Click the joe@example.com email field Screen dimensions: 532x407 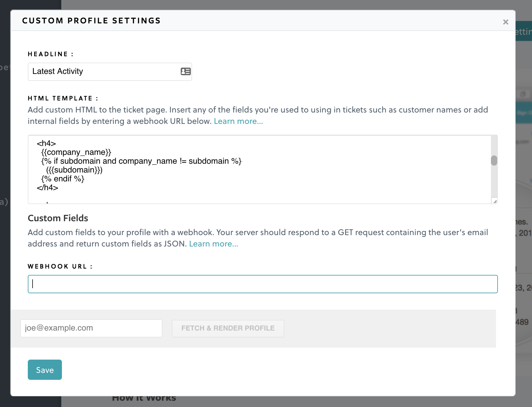91,328
